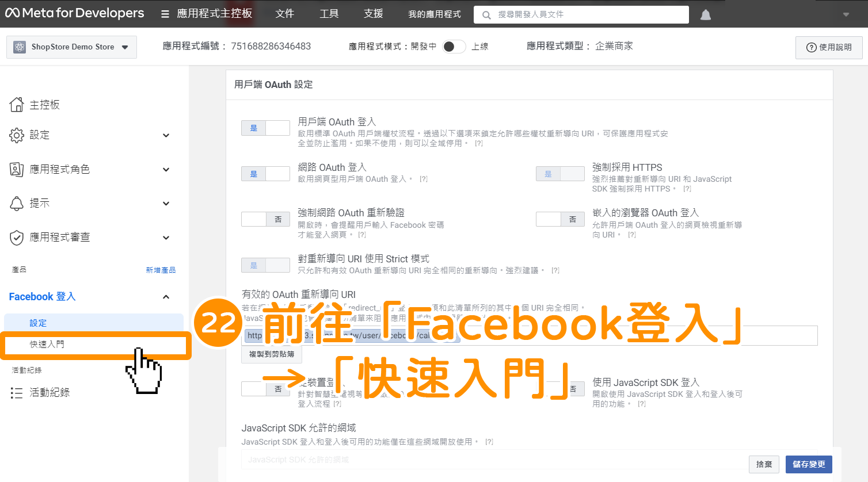
Task: Click the 設定 gear icon in sidebar
Action: [x=17, y=135]
